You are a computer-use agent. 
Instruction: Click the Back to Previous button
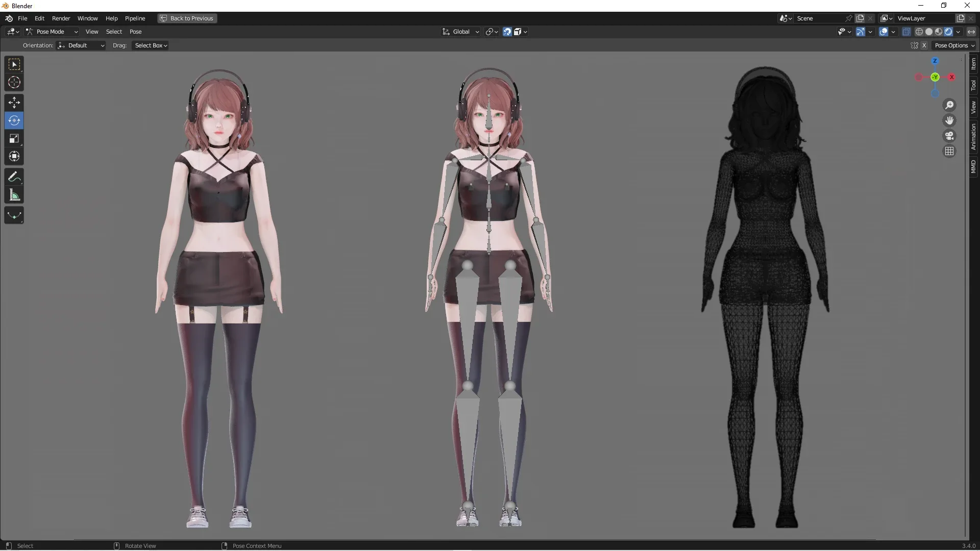pyautogui.click(x=186, y=18)
